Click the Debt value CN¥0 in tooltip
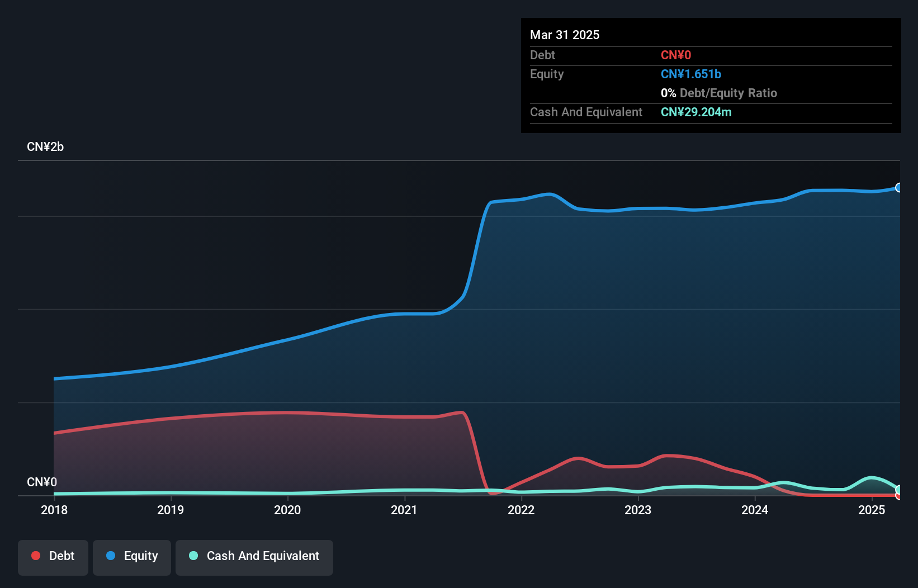Viewport: 918px width, 588px height. [676, 55]
